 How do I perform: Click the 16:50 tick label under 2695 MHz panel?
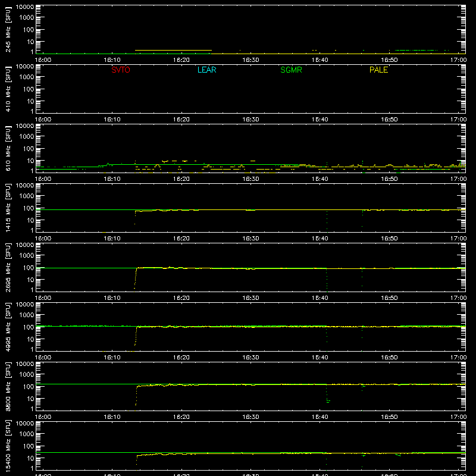(389, 298)
